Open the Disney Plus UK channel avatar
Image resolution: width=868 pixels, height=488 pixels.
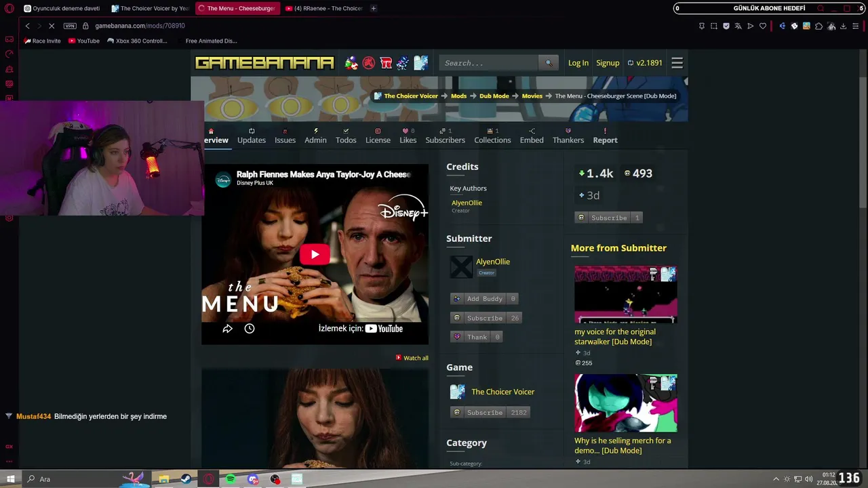223,180
